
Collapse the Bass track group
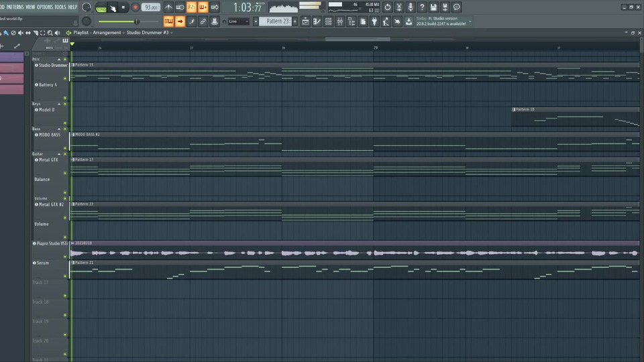(59, 129)
